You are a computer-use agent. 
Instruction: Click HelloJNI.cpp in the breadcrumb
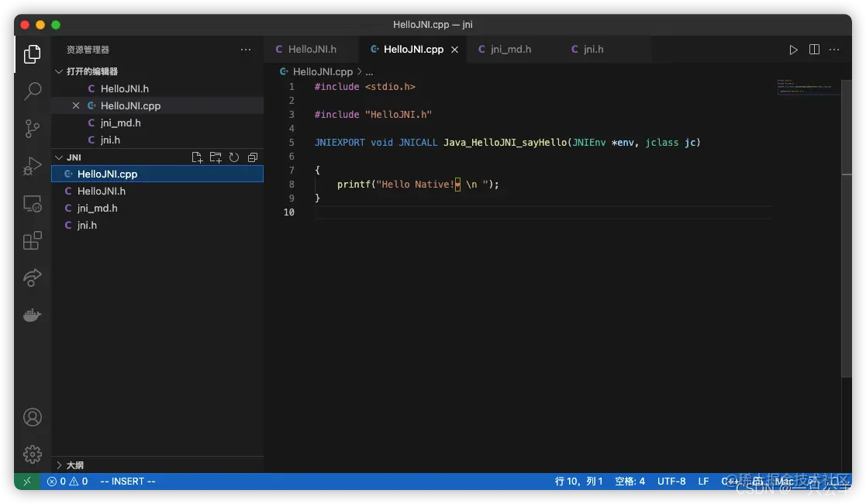tap(323, 72)
